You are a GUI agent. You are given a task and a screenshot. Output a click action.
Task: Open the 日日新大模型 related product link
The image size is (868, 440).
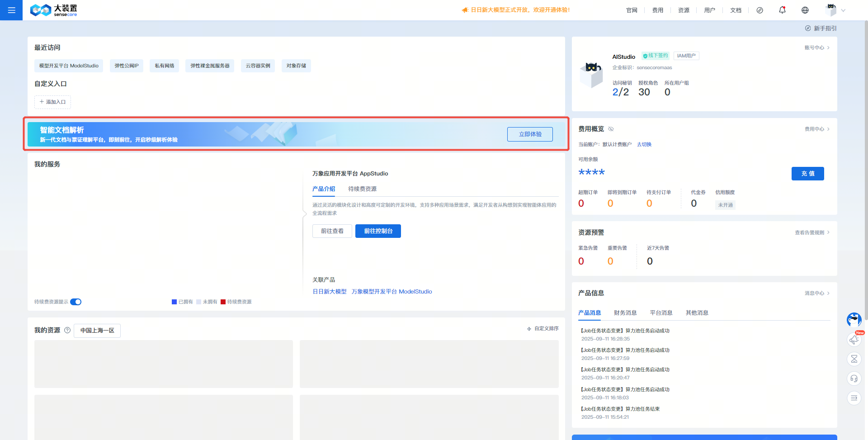click(330, 292)
